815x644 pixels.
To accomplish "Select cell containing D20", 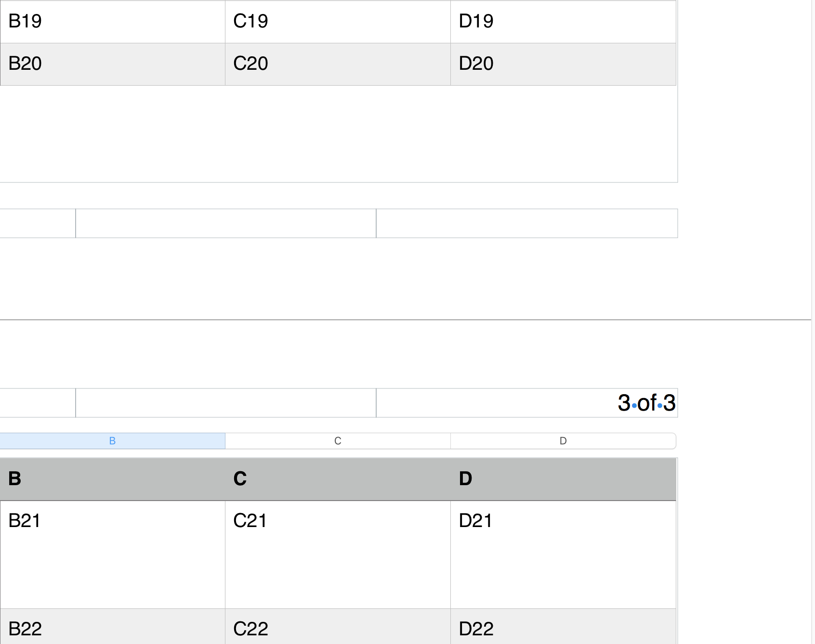I will coord(564,64).
